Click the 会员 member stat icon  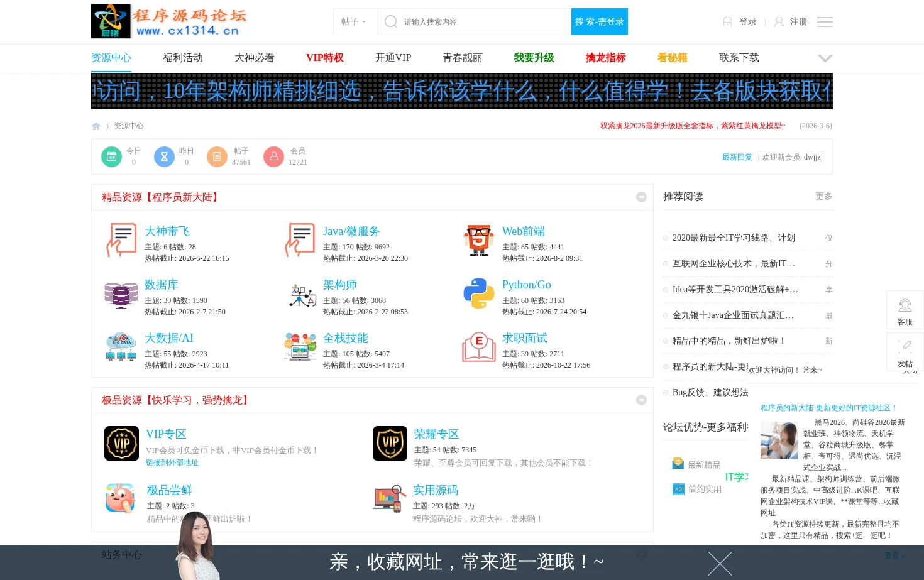pos(273,156)
